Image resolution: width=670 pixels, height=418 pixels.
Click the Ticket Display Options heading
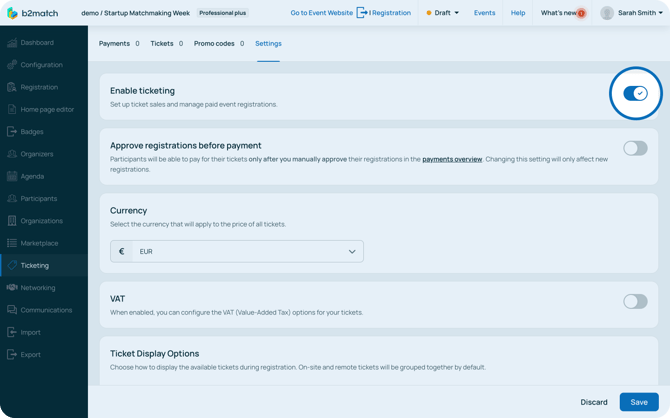point(155,353)
